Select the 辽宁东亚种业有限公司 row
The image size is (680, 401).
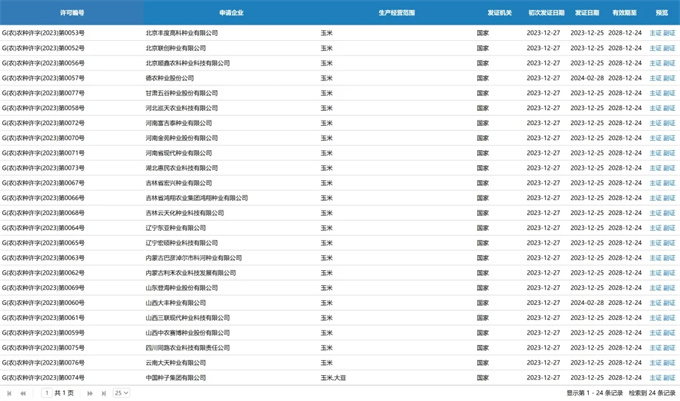tap(180, 227)
